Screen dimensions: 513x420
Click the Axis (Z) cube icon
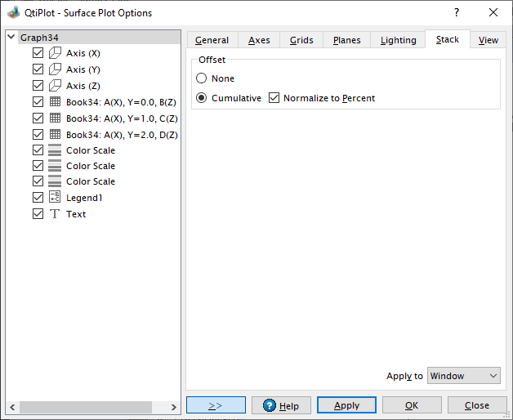(x=55, y=86)
